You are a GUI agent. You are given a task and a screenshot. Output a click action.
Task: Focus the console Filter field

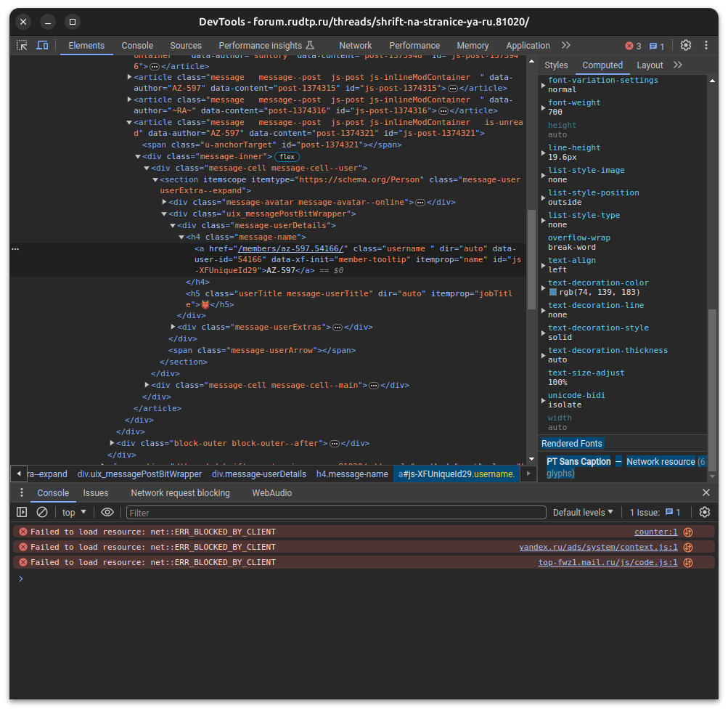pyautogui.click(x=336, y=513)
